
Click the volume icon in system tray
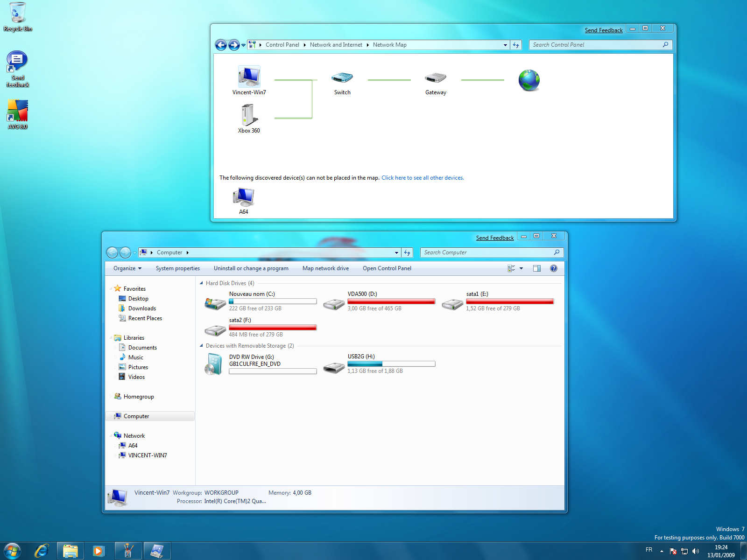(x=696, y=551)
